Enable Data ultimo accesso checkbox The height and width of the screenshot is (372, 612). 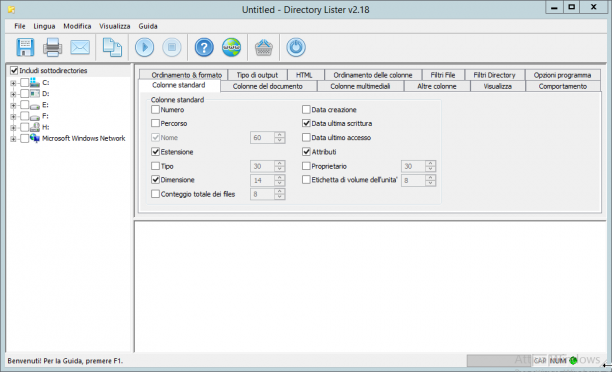click(306, 137)
